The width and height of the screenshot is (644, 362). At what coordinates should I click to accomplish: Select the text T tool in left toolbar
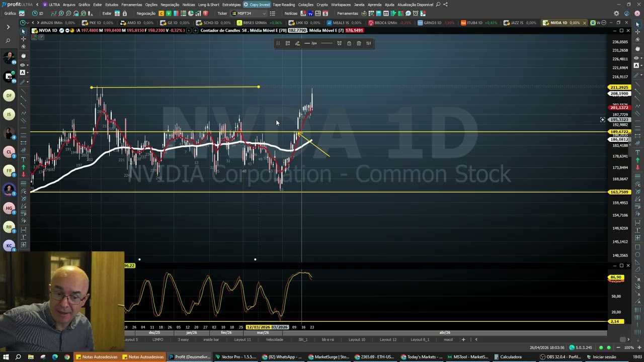pyautogui.click(x=23, y=159)
